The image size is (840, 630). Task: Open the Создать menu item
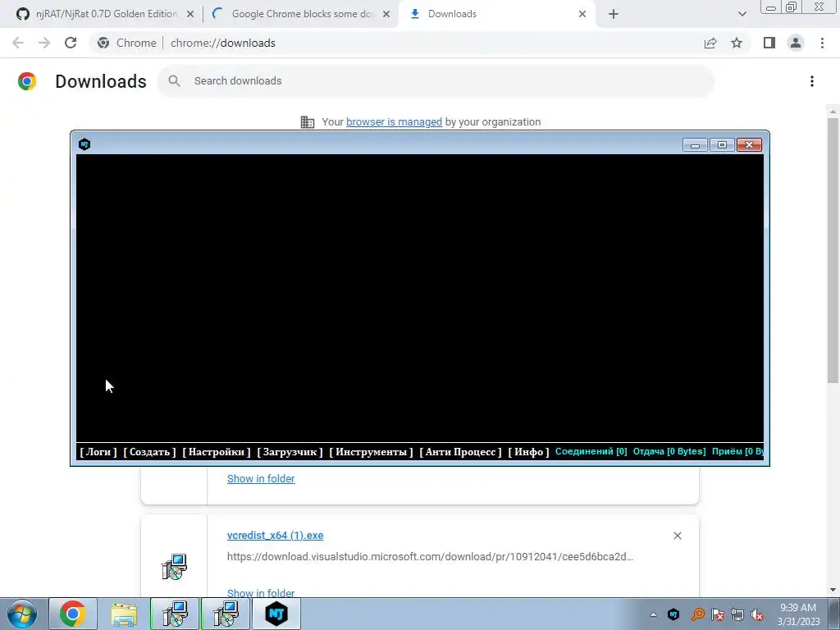pos(149,452)
